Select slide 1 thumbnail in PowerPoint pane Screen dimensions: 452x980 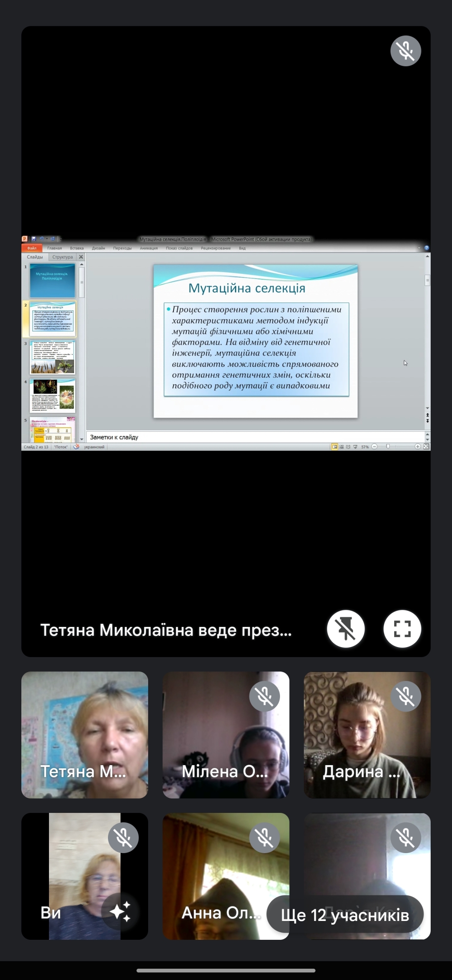coord(52,280)
